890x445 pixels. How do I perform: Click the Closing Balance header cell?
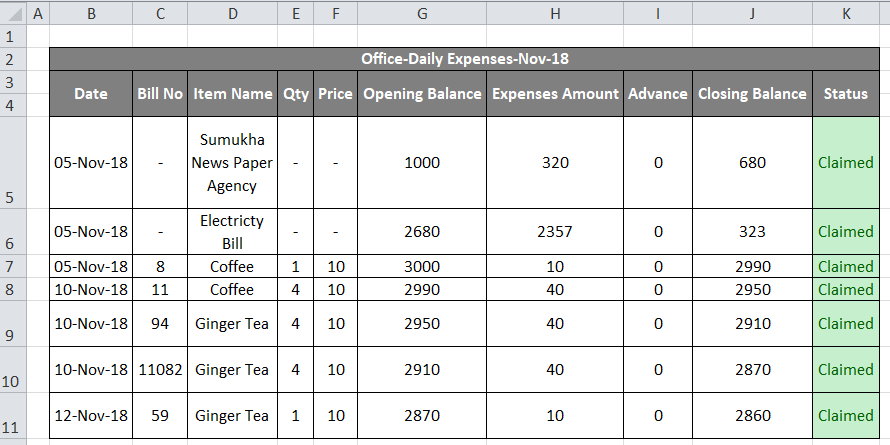tap(753, 94)
